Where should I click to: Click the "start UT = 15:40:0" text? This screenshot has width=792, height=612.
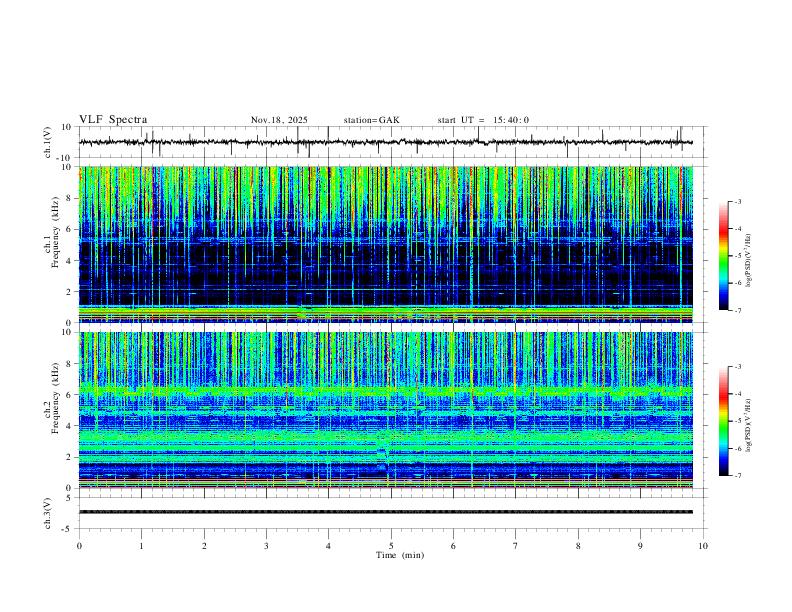click(483, 120)
